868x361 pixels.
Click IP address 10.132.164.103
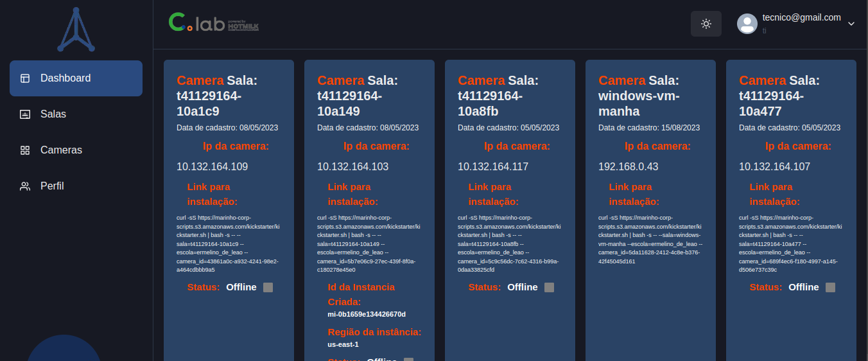pyautogui.click(x=352, y=167)
